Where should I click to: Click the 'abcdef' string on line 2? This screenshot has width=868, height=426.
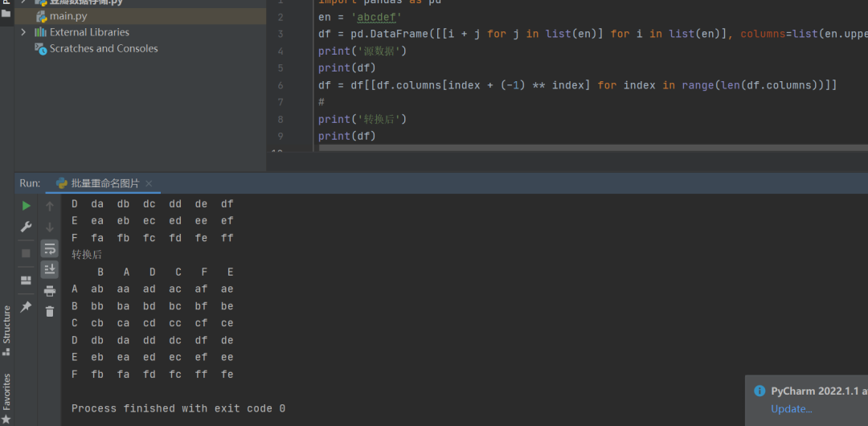click(x=375, y=17)
